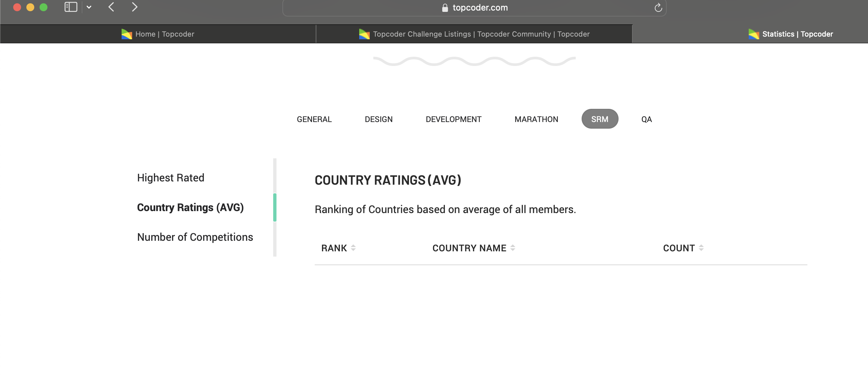This screenshot has height=376, width=868.
Task: Reload the page with refresh icon
Action: coord(658,8)
